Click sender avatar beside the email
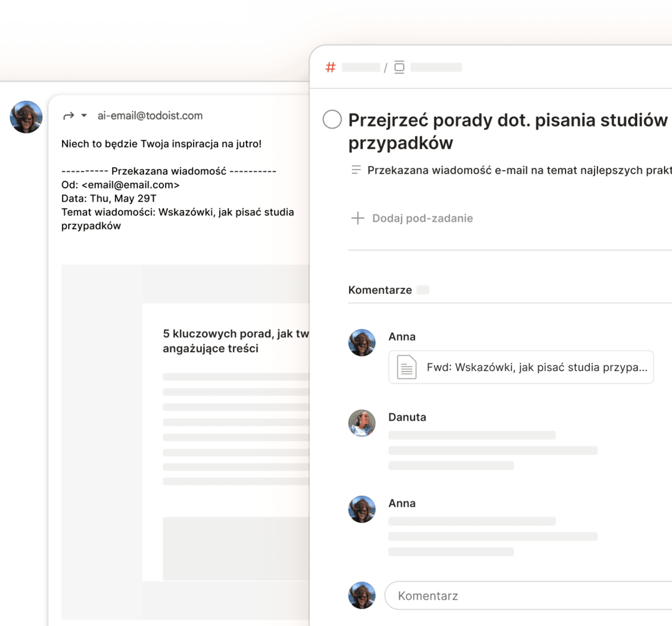This screenshot has width=672, height=626. pos(26,117)
